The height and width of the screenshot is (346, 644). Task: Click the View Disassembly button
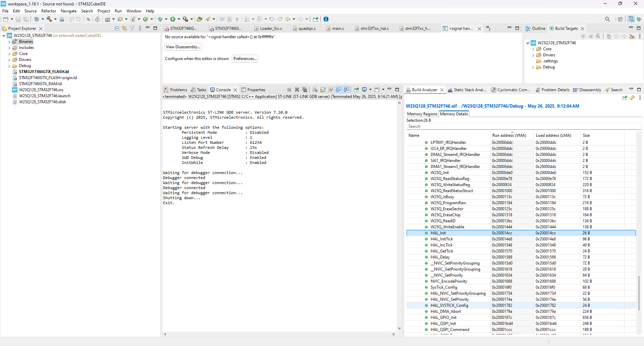tap(183, 47)
